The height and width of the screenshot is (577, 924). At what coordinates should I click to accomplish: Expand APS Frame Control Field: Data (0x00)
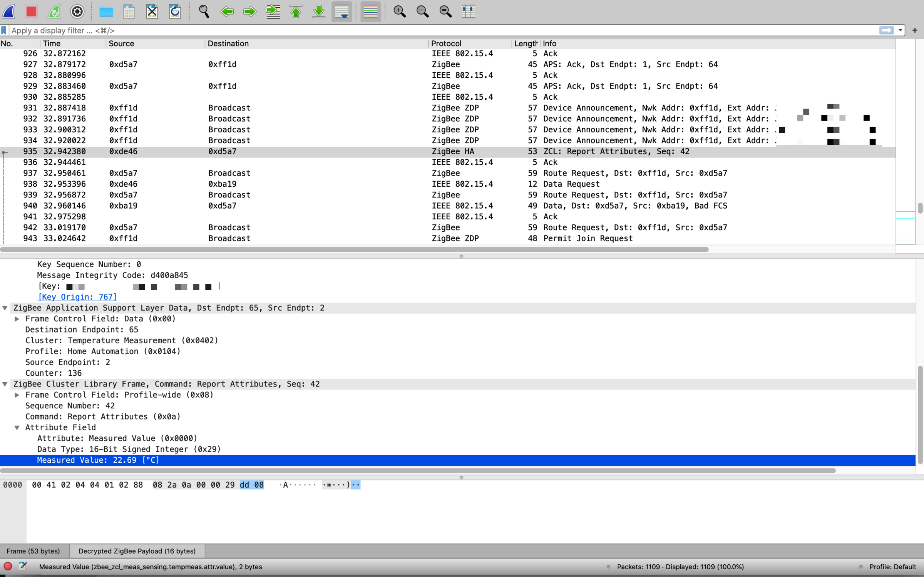[17, 319]
